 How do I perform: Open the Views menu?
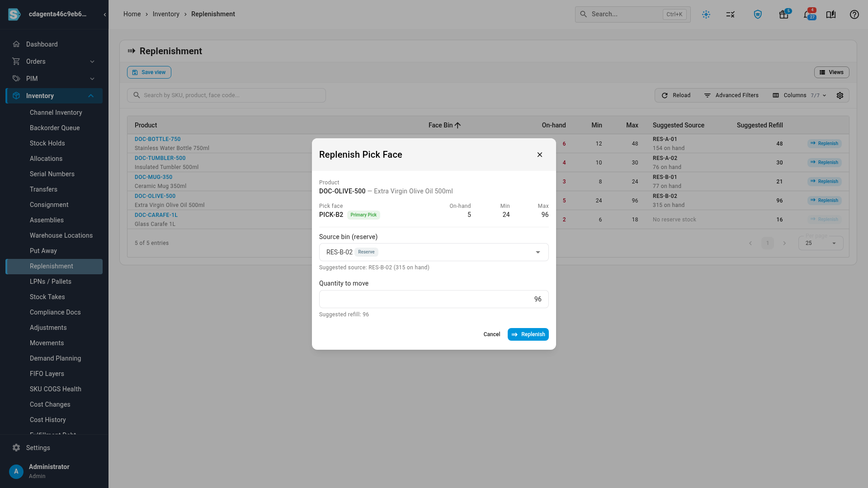831,72
